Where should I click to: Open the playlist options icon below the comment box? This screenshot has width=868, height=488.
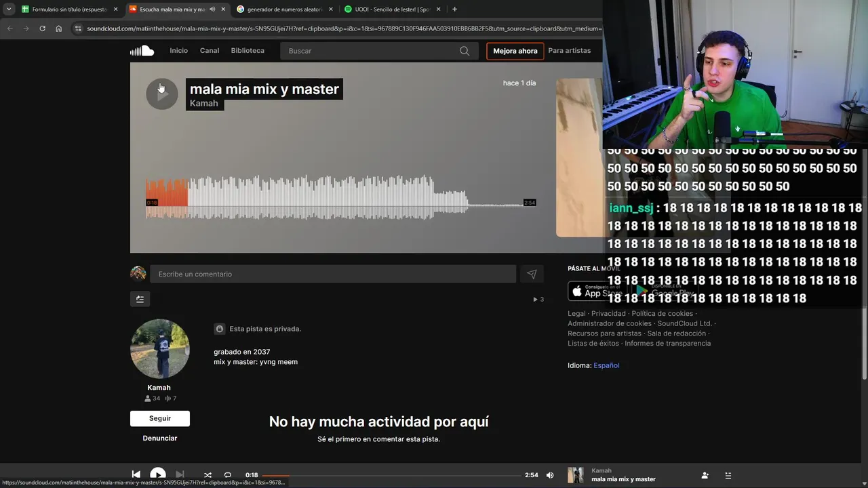click(x=140, y=299)
